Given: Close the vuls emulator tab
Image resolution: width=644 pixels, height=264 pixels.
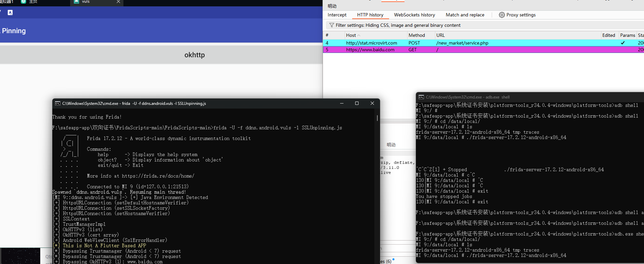Looking at the screenshot, I should tap(118, 2).
